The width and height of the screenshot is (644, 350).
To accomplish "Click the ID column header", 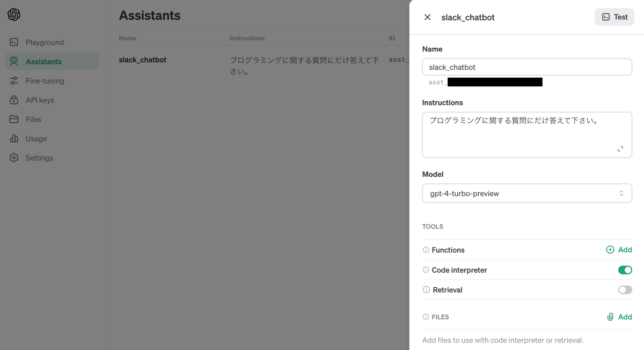I will (x=392, y=38).
